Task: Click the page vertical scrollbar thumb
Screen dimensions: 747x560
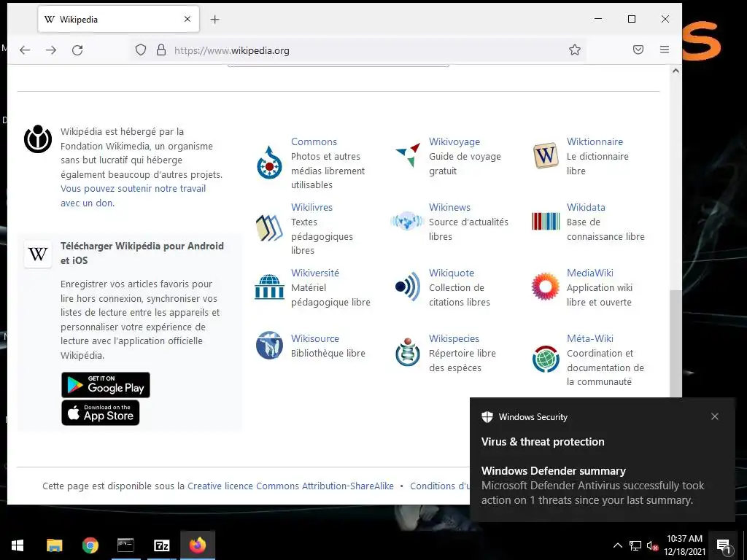Action: [676, 343]
